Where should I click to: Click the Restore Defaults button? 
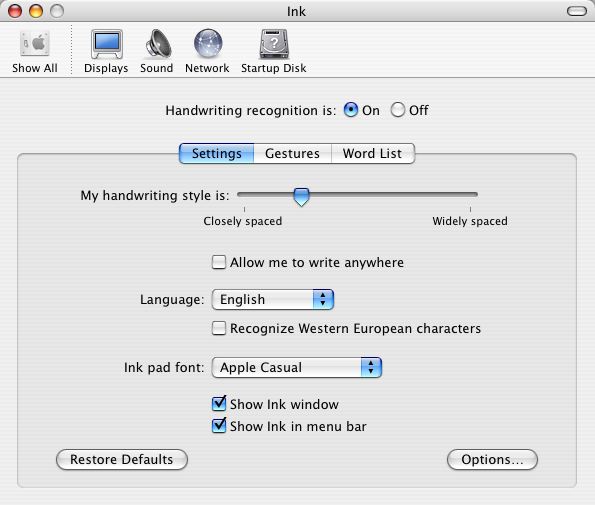pyautogui.click(x=122, y=459)
